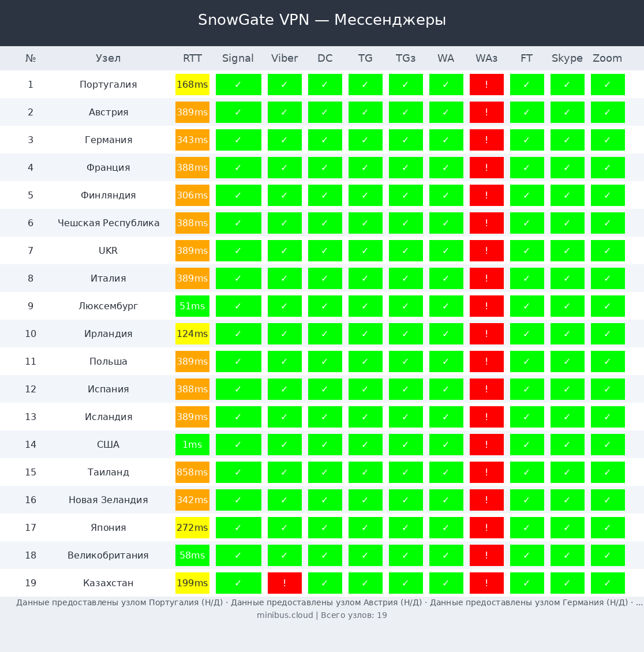Click the SnowGate VPN page title

(x=321, y=20)
